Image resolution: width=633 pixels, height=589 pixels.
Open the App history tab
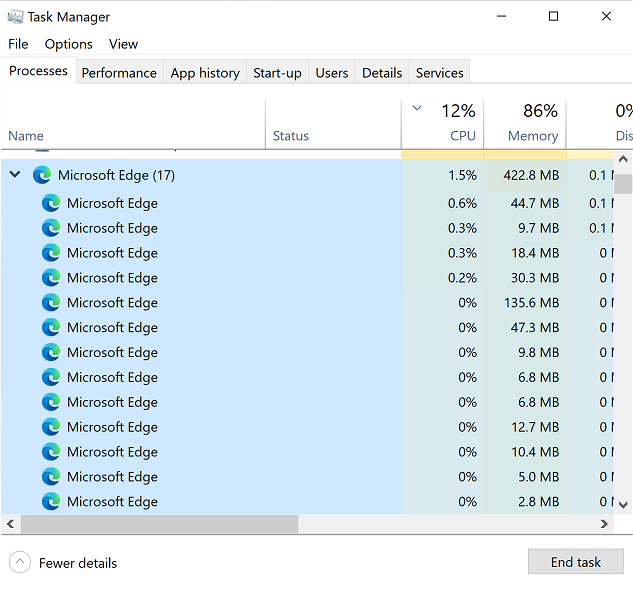205,73
